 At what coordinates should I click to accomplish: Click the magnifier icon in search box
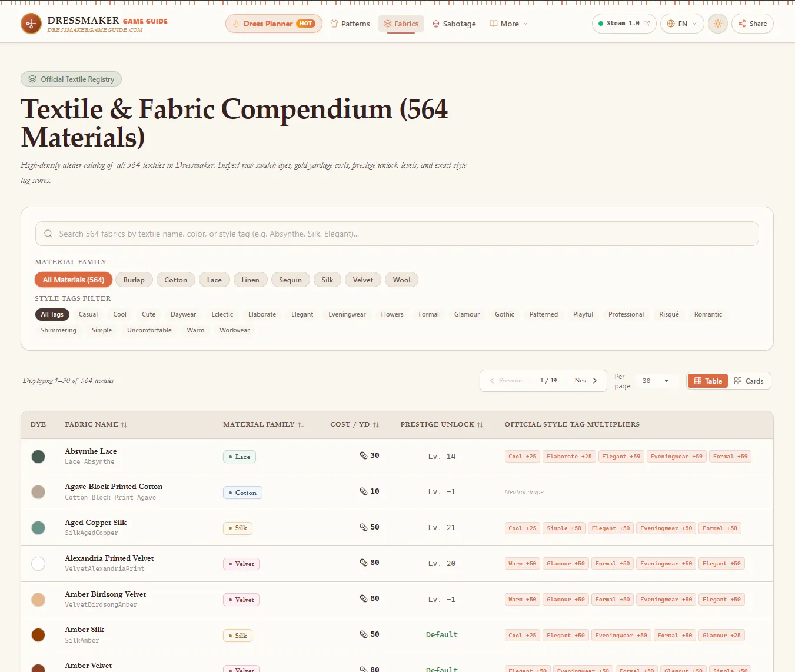click(48, 234)
